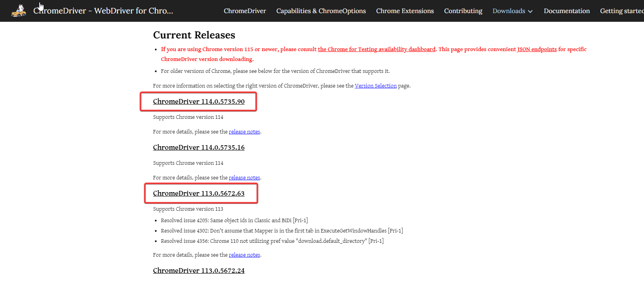Go to Capabilities & ChromeOptions page
The image size is (644, 282).
coord(321,11)
